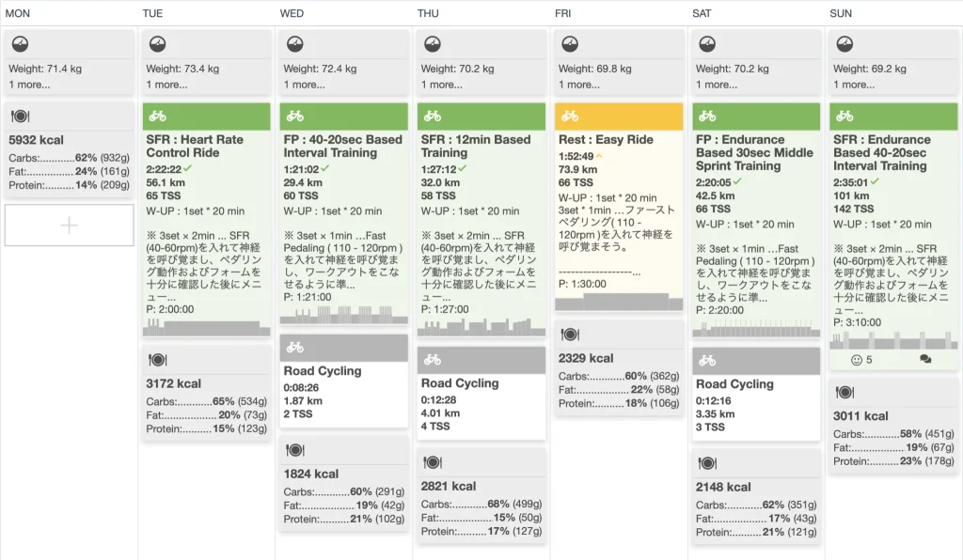Expand '1 more...' under Thursday's weight
This screenshot has width=963, height=560.
pyautogui.click(x=442, y=85)
